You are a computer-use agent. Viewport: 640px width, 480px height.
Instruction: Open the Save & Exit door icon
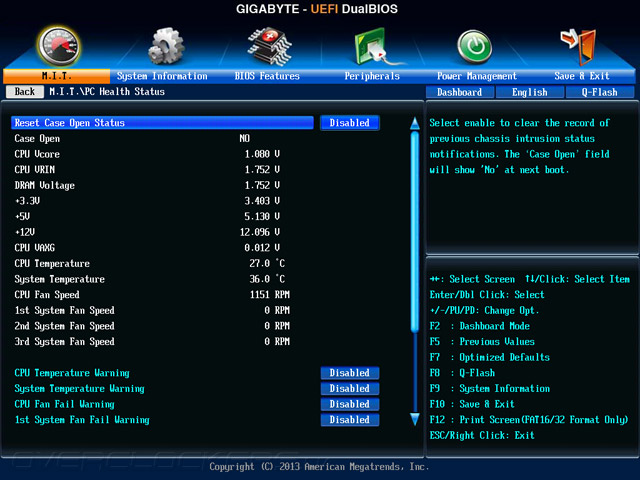[x=579, y=46]
